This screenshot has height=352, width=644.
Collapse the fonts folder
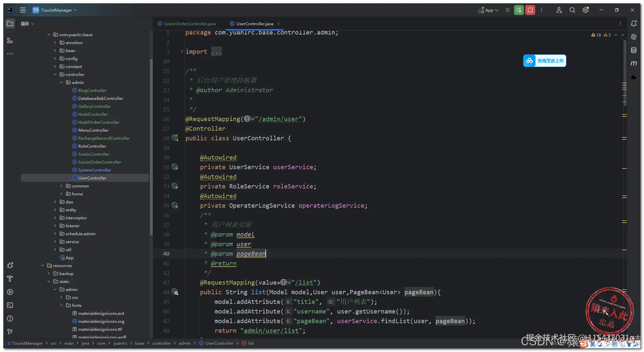click(61, 305)
